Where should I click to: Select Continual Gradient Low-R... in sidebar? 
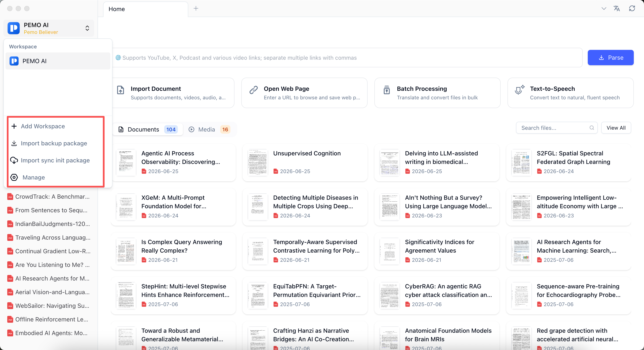coord(49,251)
